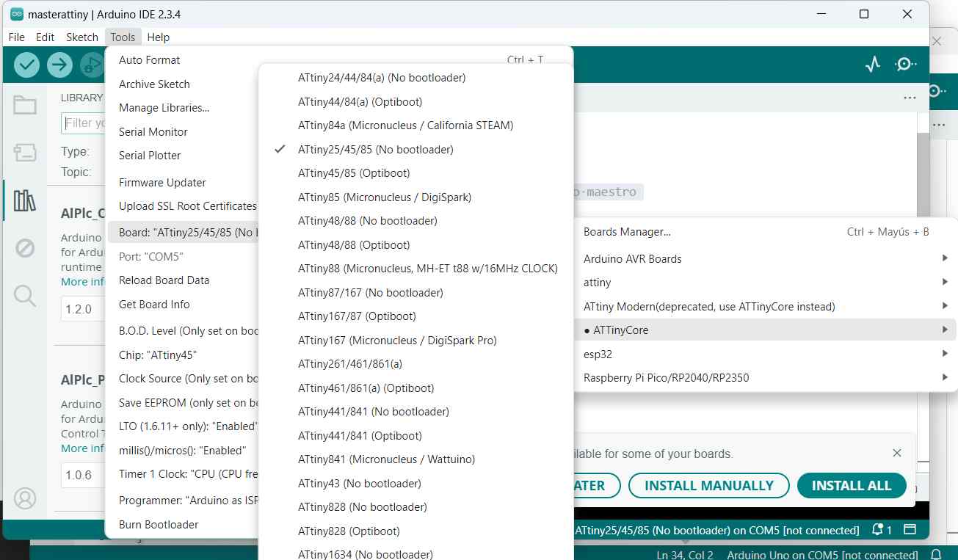The image size is (958, 560).
Task: Expand Raspberry Pi Pico/RP2040/RP2350 submenu
Action: 766,378
